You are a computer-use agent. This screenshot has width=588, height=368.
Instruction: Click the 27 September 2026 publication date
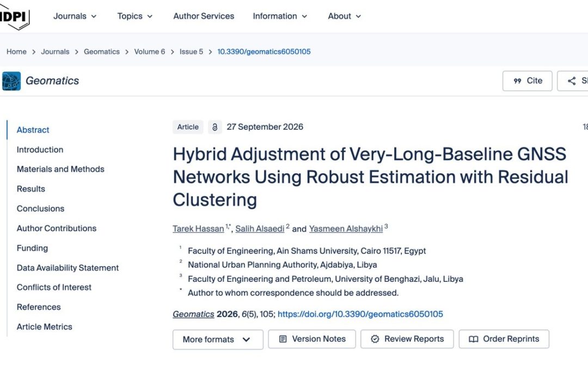[x=265, y=127]
